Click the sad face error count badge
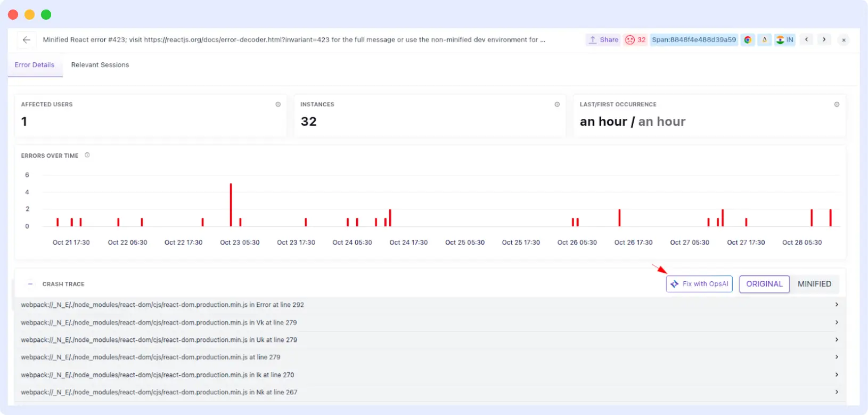The height and width of the screenshot is (415, 868). [635, 40]
